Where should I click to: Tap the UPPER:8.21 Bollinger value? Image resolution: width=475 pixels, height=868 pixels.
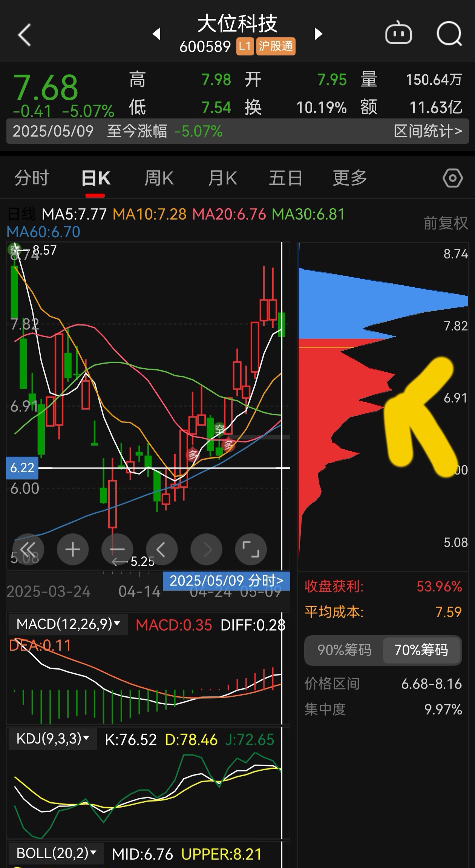click(221, 854)
